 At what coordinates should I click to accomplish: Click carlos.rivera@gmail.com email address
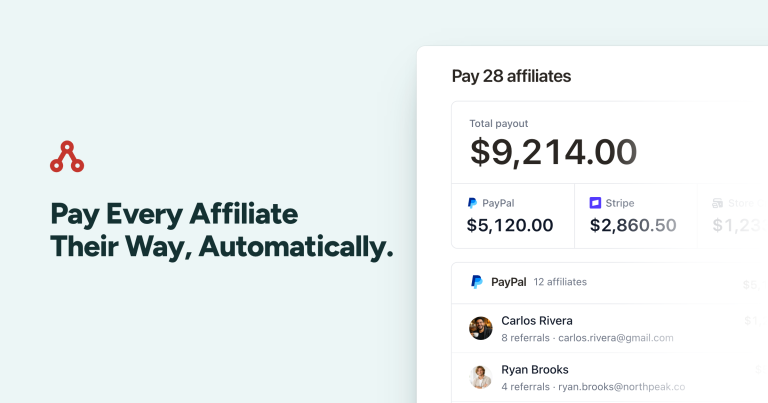click(616, 338)
